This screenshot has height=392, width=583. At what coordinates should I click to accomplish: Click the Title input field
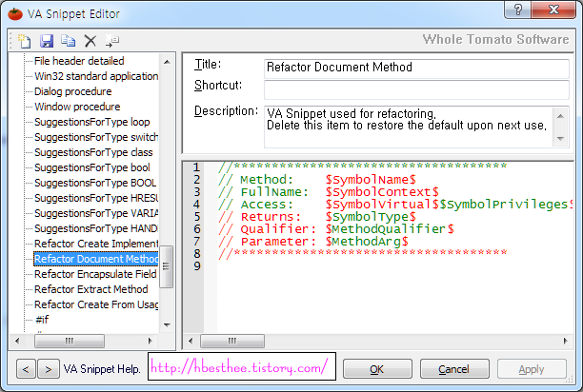tap(416, 69)
